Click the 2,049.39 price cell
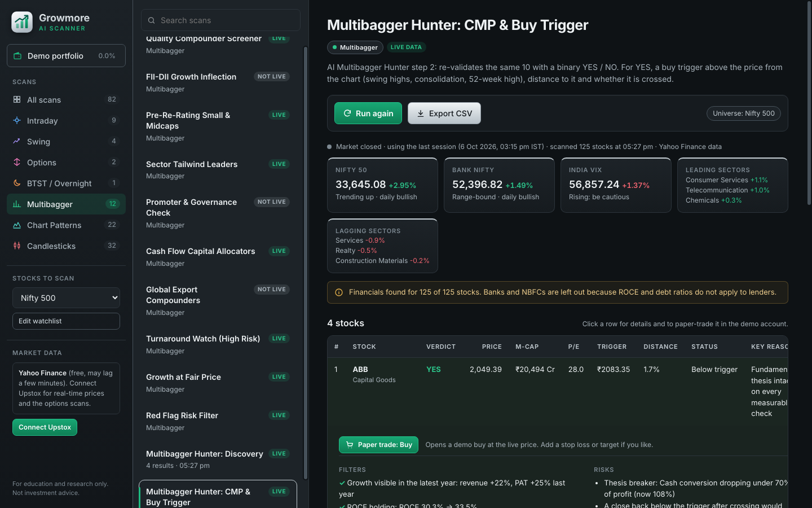This screenshot has height=508, width=812. click(486, 369)
